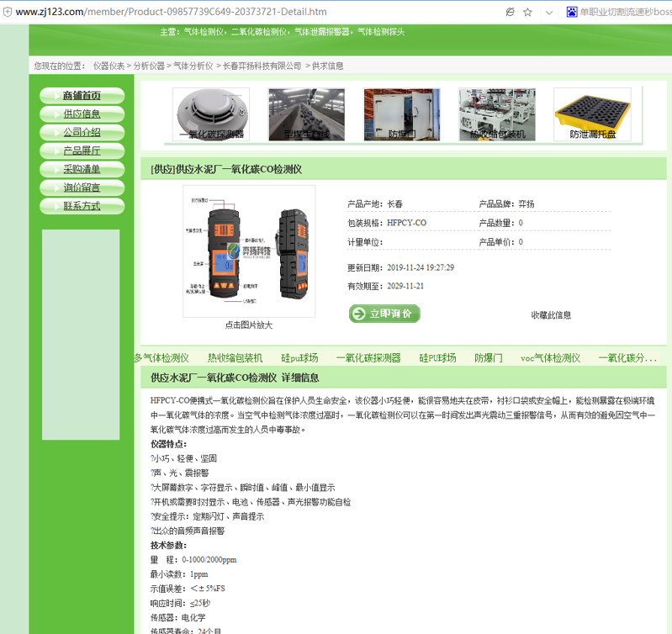Click 点击图片放大 caption

pyautogui.click(x=249, y=325)
